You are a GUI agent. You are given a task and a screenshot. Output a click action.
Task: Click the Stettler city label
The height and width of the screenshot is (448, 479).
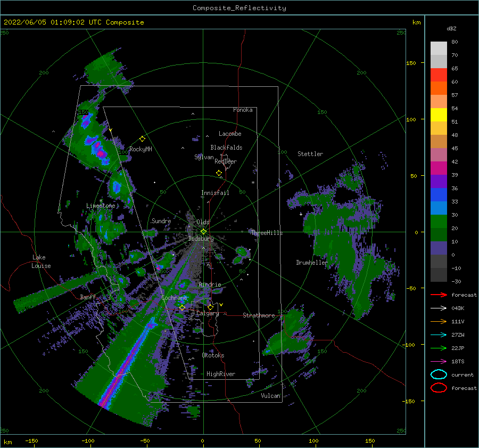[310, 154]
